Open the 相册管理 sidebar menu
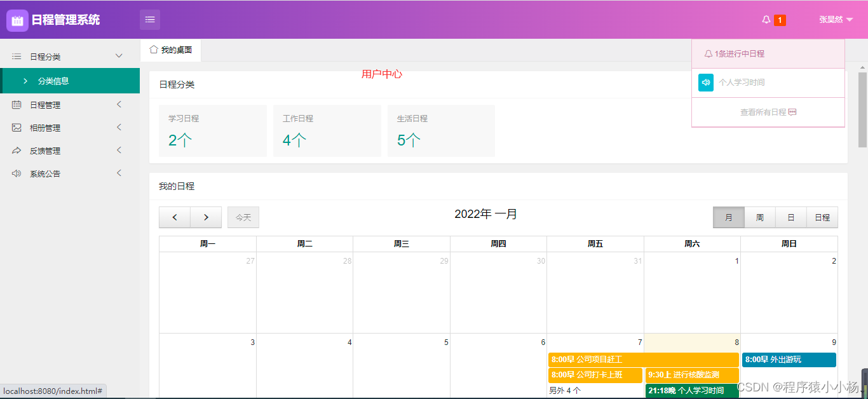Screen dimensions: 868x399 [70, 128]
